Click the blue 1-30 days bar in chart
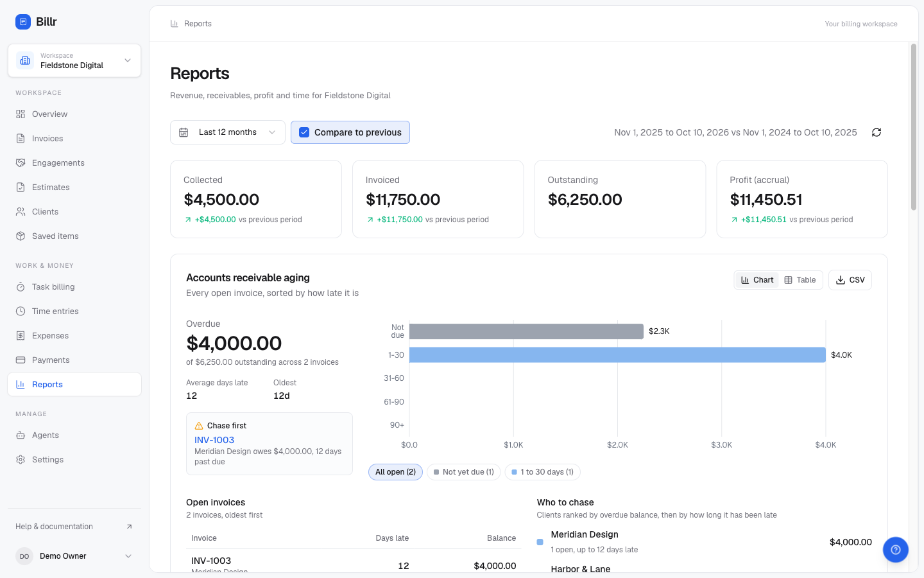Viewport: 924px width, 578px height. [617, 355]
